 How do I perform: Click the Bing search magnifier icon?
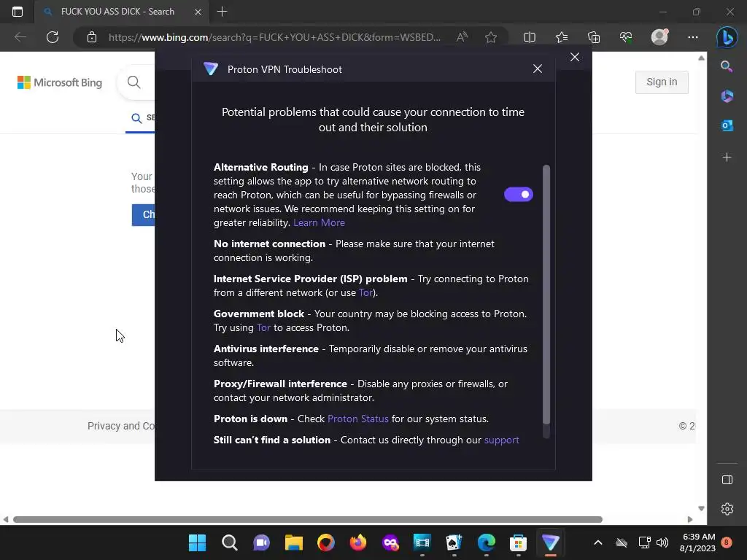(134, 82)
